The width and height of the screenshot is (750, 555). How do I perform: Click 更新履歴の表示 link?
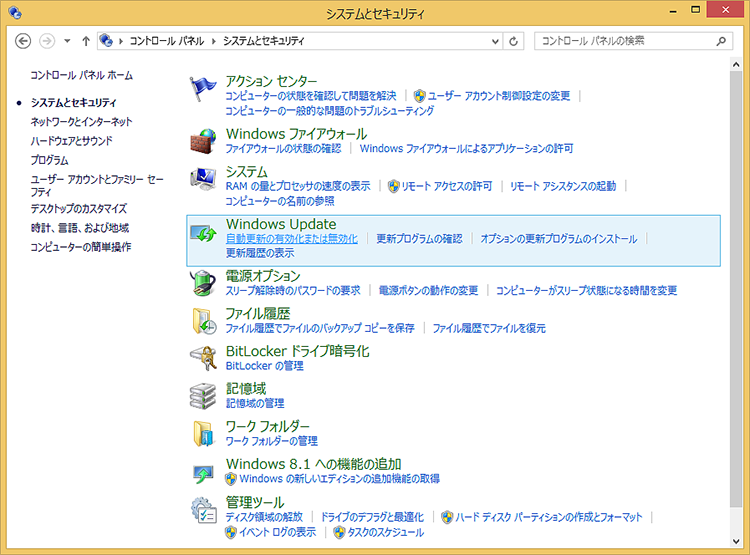[260, 253]
